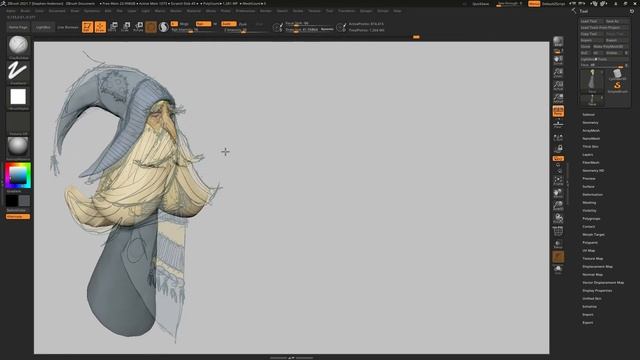Image resolution: width=640 pixels, height=360 pixels.
Task: Toggle Ghost transparency mode
Action: coord(558,257)
